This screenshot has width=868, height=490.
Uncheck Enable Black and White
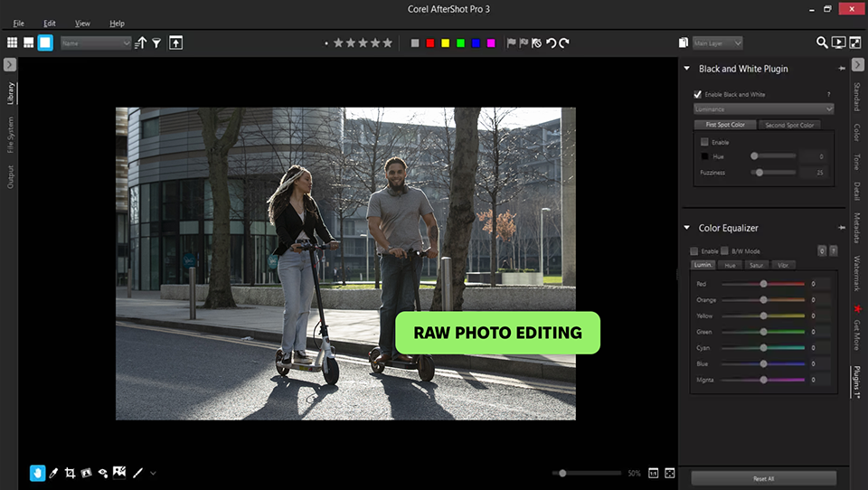(x=697, y=94)
